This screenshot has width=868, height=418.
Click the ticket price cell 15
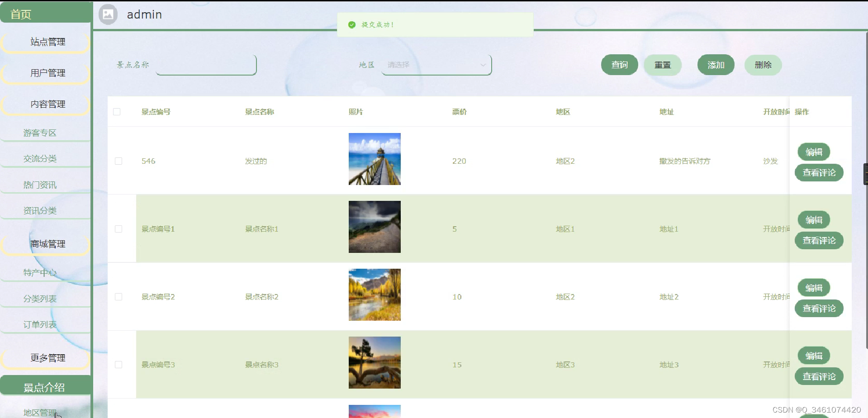pyautogui.click(x=457, y=365)
